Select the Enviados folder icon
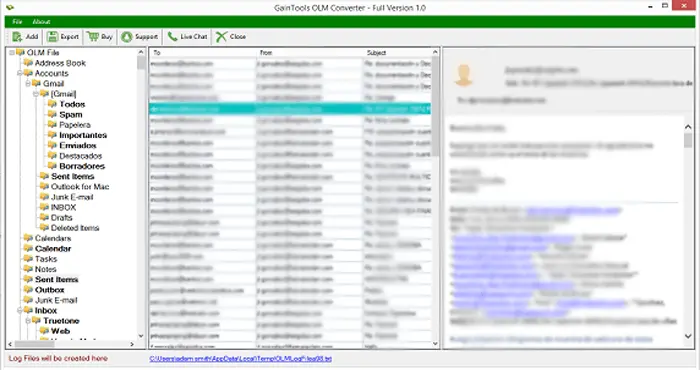This screenshot has height=370, width=700. point(52,145)
